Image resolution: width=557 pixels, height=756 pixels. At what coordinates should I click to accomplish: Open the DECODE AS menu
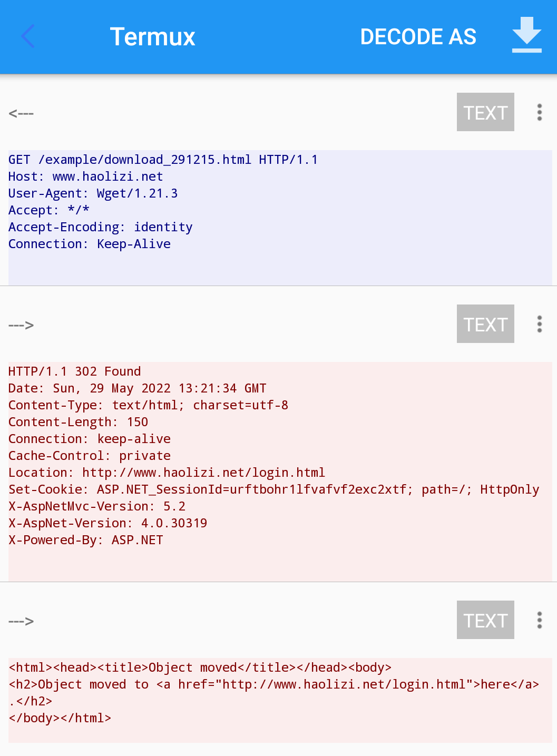[x=418, y=37]
